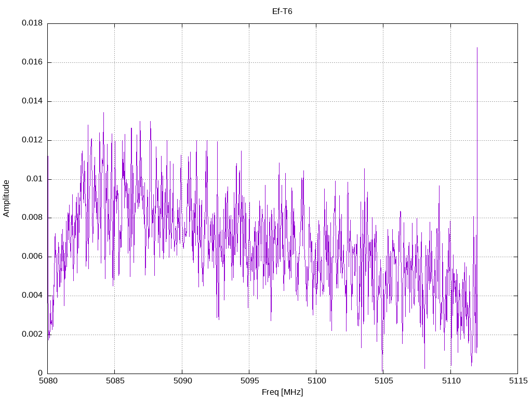532x399 pixels.
Task: Click the x-axis tick label 5080
Action: 48,381
